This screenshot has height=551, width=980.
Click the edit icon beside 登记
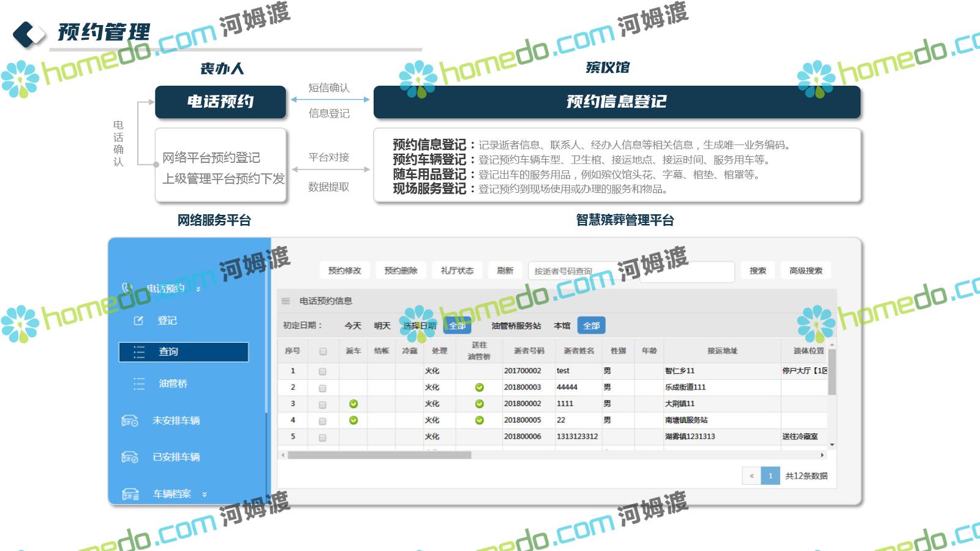[138, 320]
